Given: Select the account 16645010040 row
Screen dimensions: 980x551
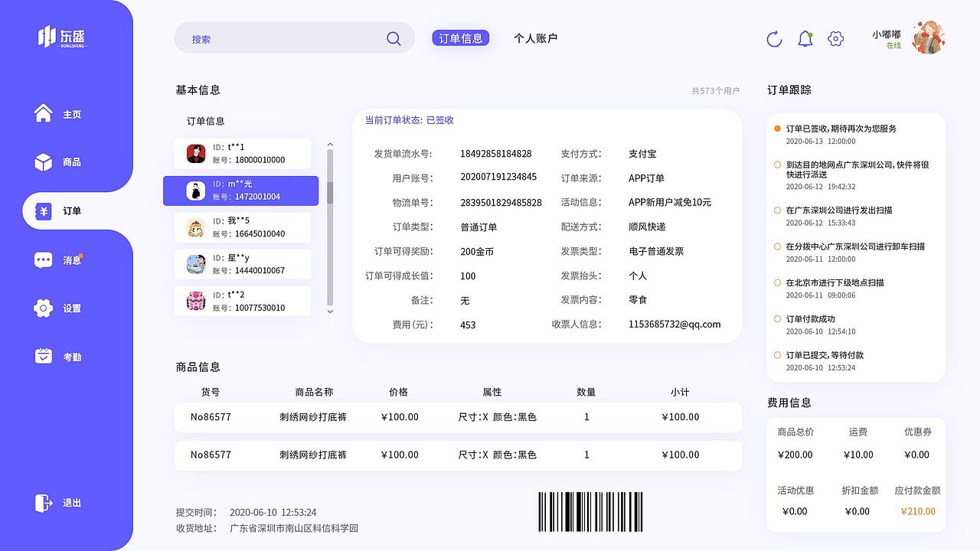Looking at the screenshot, I should coord(243,227).
